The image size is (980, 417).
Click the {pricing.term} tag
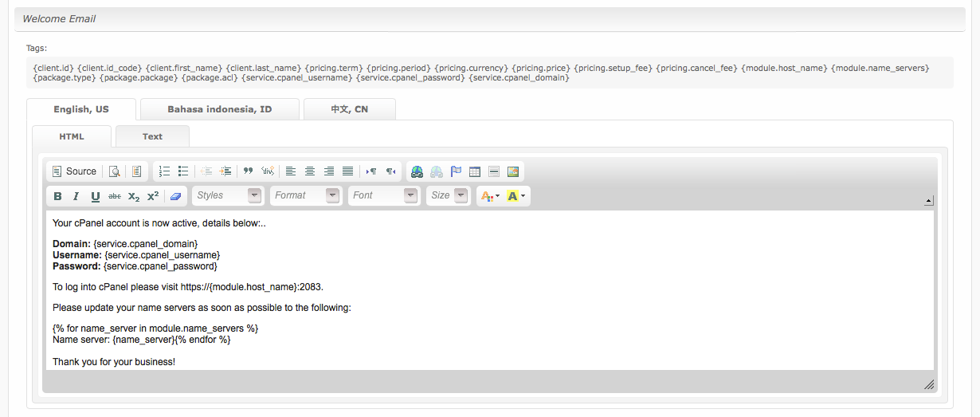(x=334, y=68)
